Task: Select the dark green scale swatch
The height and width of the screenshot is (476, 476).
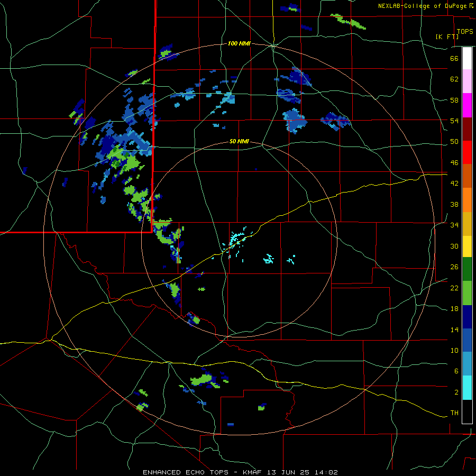Action: (x=467, y=269)
